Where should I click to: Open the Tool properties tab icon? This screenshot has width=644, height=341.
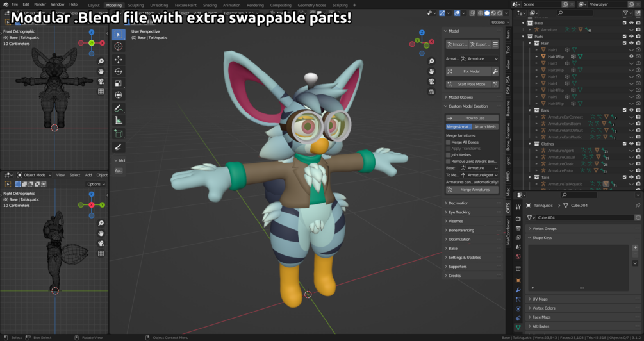518,206
